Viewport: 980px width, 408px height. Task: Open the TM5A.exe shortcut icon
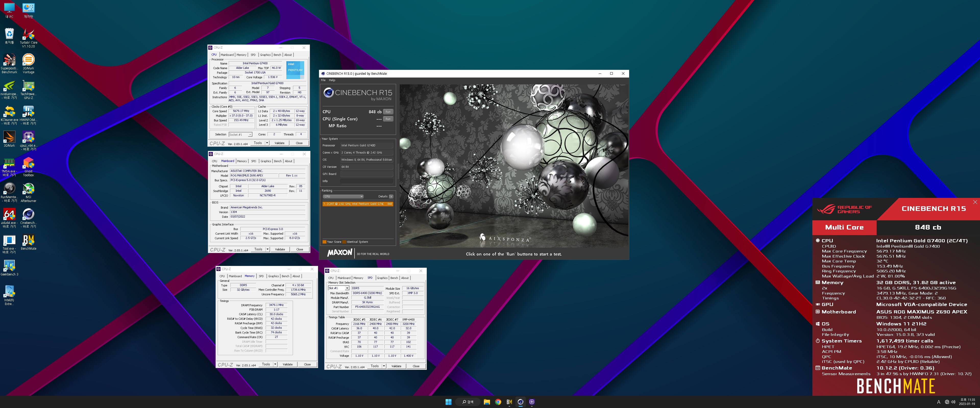tap(9, 167)
